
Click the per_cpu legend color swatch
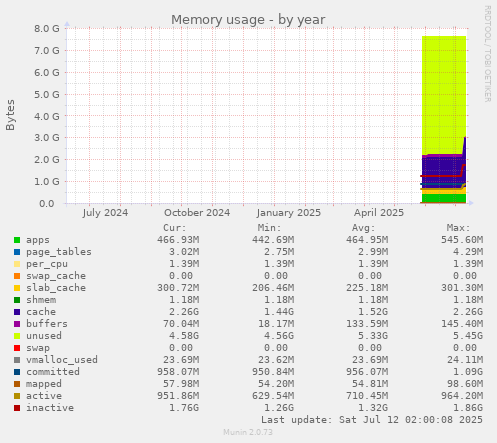pyautogui.click(x=17, y=264)
